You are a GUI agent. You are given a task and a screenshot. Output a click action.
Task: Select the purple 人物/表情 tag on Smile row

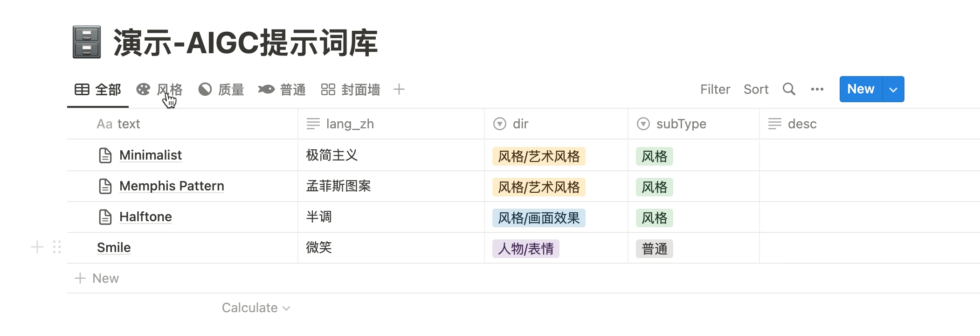click(525, 248)
